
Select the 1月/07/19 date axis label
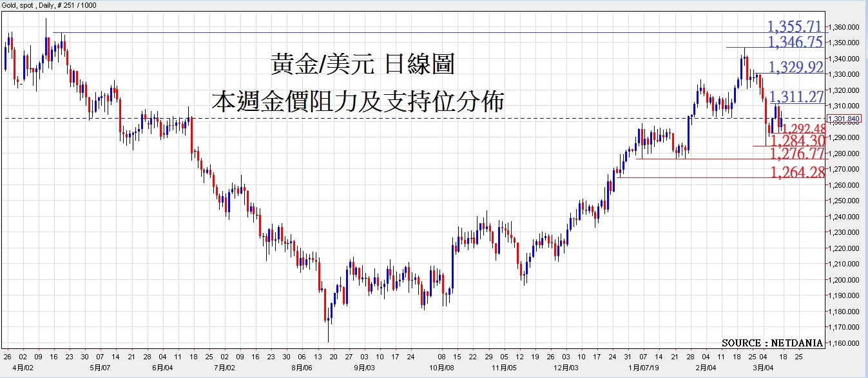click(644, 367)
